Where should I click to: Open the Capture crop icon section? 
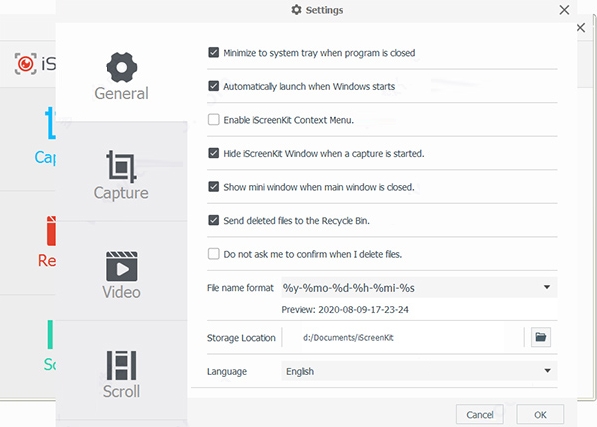121,166
